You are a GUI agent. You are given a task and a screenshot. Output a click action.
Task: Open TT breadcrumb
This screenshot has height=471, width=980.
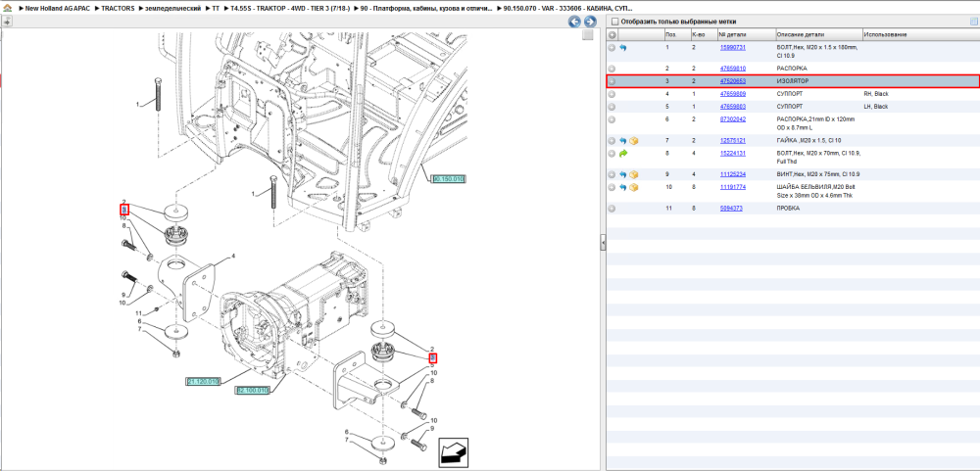coord(216,9)
